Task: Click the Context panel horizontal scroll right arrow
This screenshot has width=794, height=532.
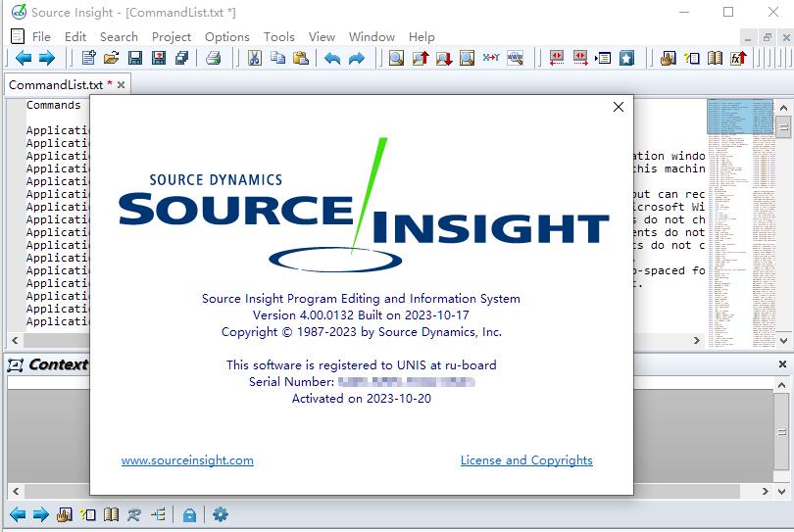Action: tap(766, 491)
